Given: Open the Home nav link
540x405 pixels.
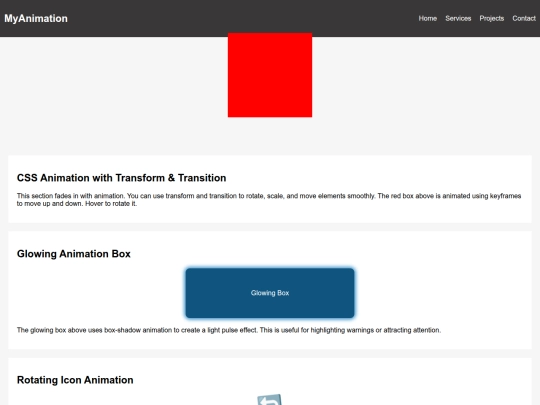Looking at the screenshot, I should coord(428,18).
